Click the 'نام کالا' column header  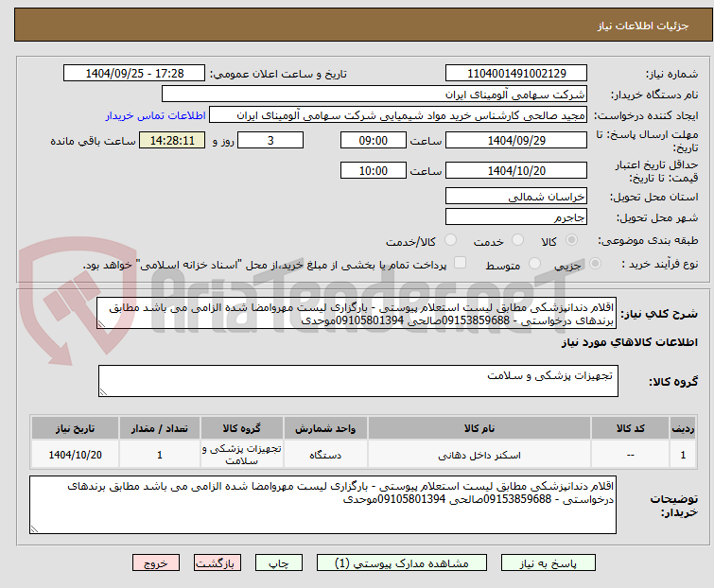coord(479,428)
